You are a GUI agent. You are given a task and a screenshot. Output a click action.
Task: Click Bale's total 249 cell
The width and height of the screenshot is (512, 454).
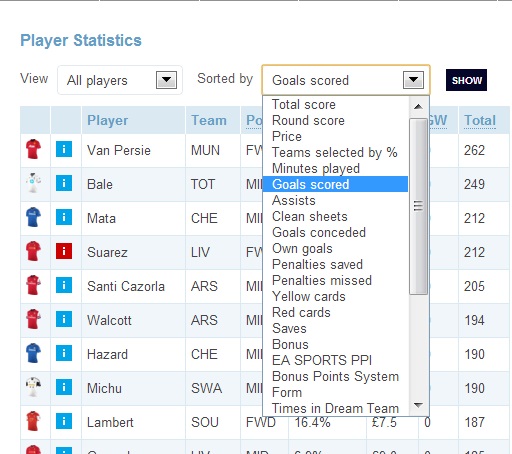pyautogui.click(x=474, y=184)
